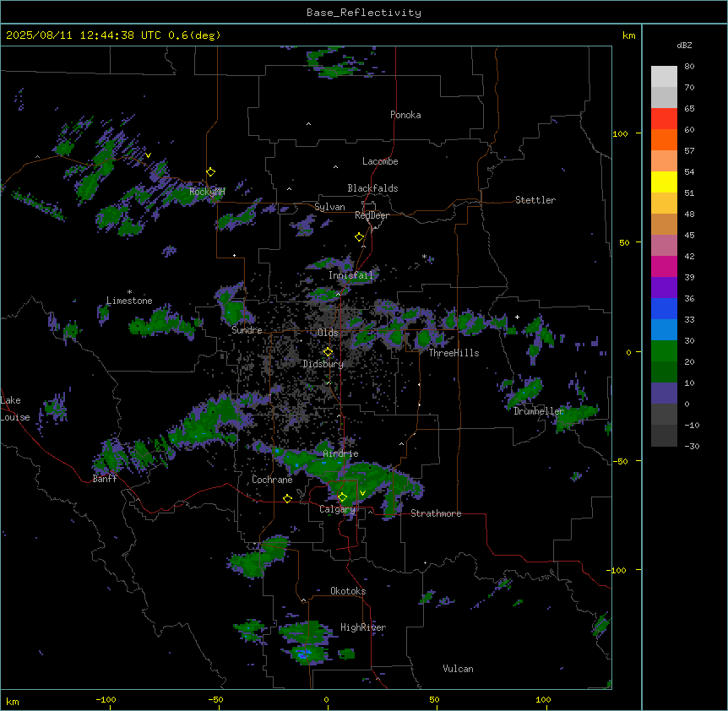Screen dimensions: 728x711
Task: Click the 0 tick on bottom axis
Action: tap(326, 699)
